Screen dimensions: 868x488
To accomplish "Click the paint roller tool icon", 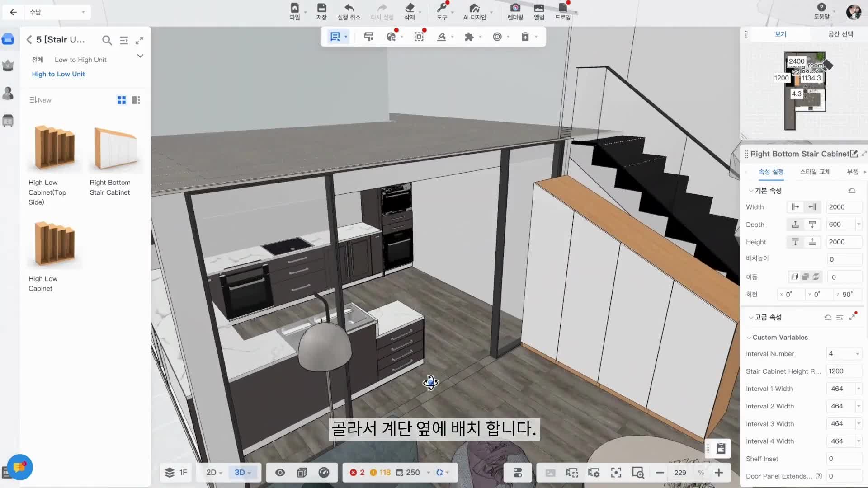I will pos(368,37).
